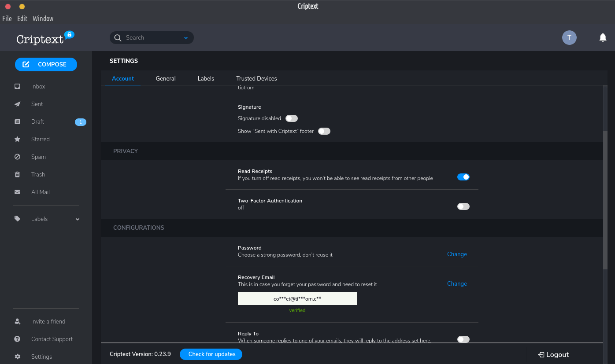Open Sent mail paper plane icon
615x364 pixels.
17,104
